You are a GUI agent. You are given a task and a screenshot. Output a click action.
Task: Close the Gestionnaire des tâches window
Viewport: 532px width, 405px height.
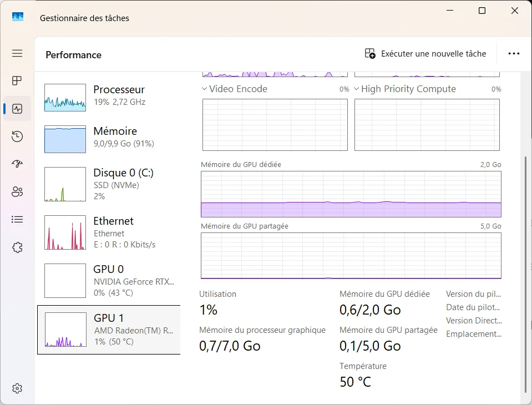click(514, 11)
